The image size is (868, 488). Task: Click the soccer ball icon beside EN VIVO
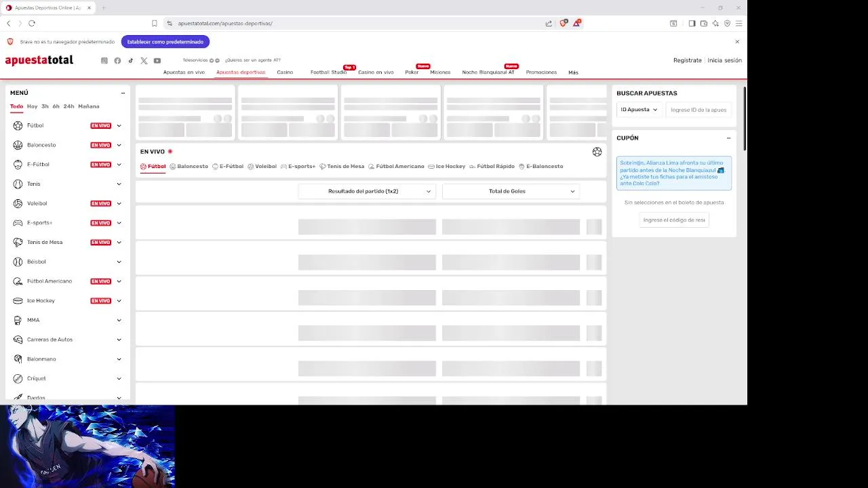(597, 152)
